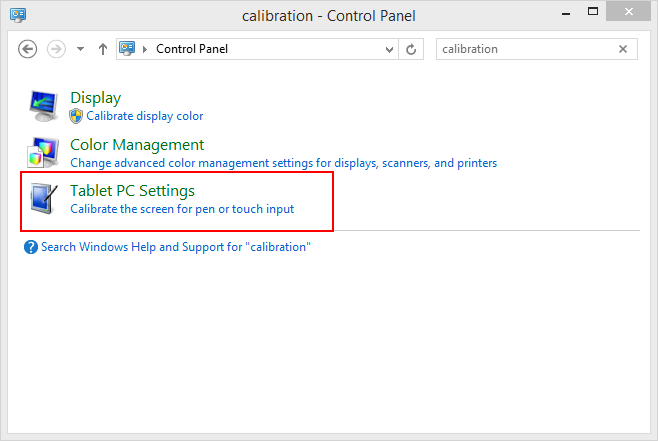Image resolution: width=658 pixels, height=441 pixels.
Task: Search Windows Help and Support for calibration
Action: pyautogui.click(x=176, y=247)
